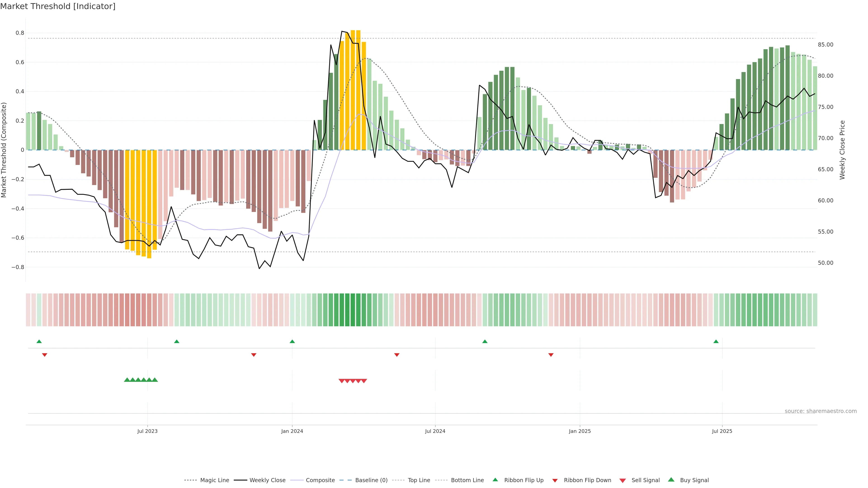Click the Jul 2024 axis label

tap(435, 431)
